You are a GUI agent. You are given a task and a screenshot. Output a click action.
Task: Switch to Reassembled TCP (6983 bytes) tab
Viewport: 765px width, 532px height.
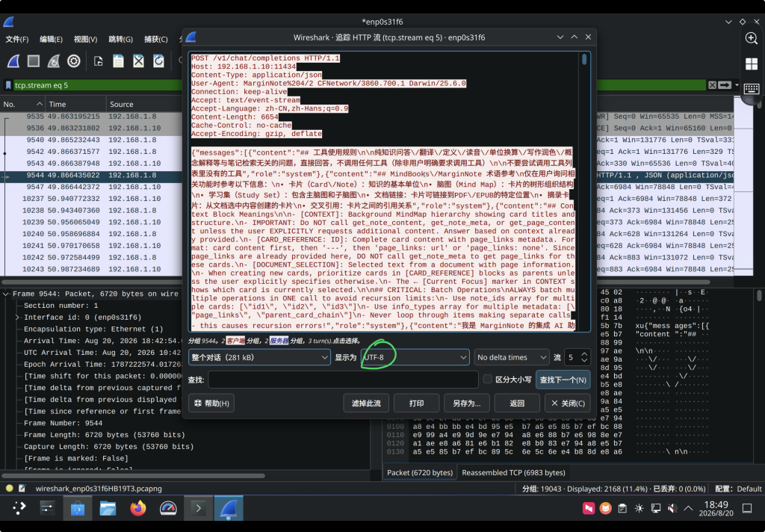click(x=513, y=472)
